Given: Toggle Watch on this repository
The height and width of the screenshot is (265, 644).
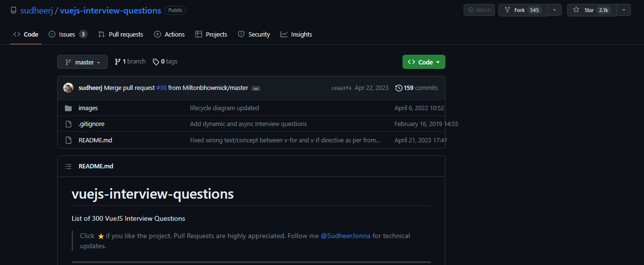Looking at the screenshot, I should tap(479, 10).
